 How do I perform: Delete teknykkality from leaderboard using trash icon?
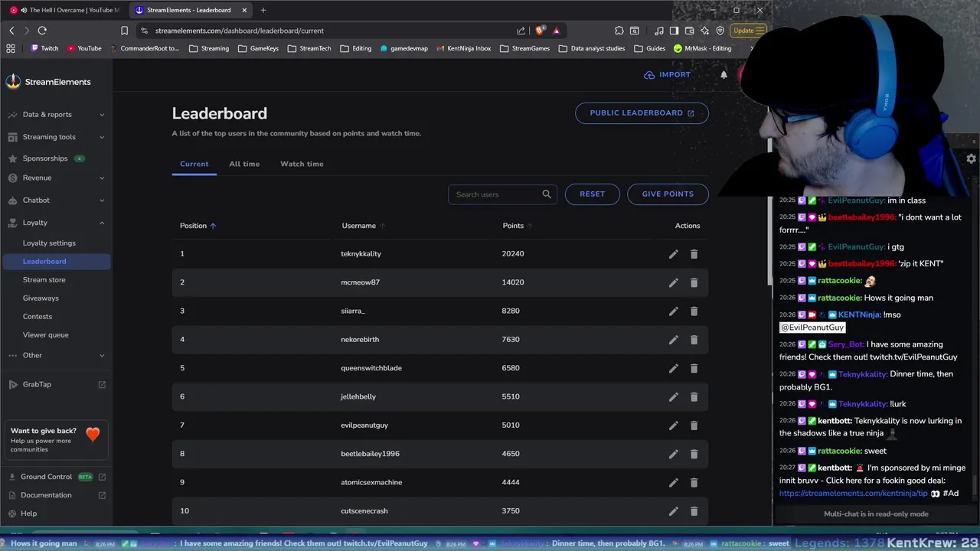(694, 254)
